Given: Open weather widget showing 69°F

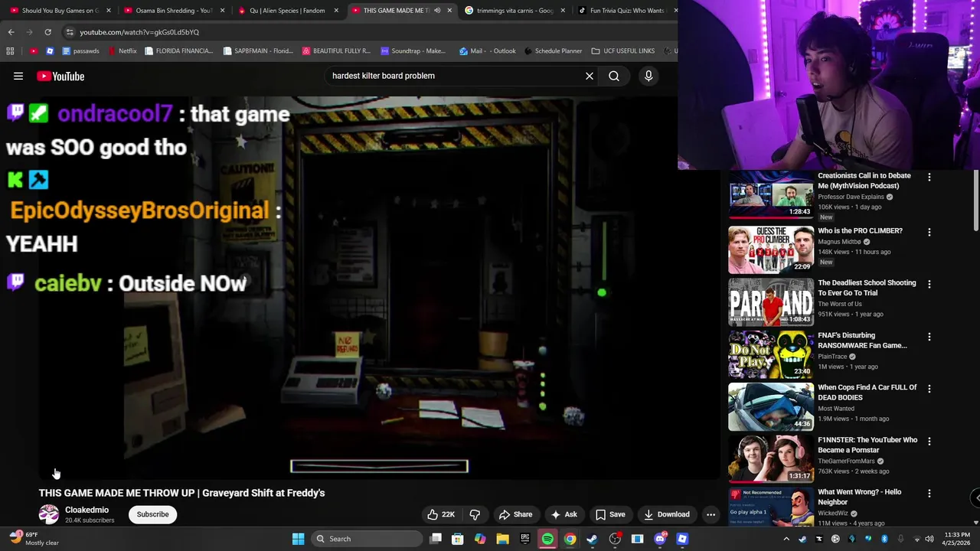Looking at the screenshot, I should (34, 539).
